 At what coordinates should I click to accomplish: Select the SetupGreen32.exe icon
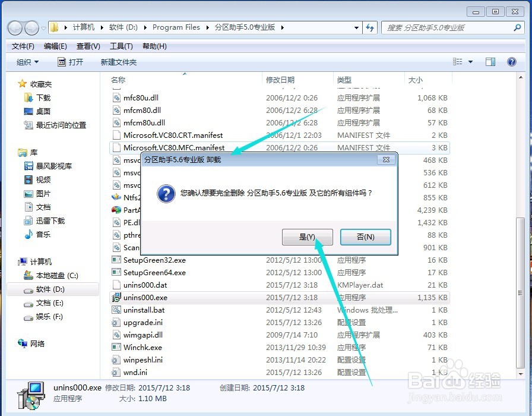(116, 260)
